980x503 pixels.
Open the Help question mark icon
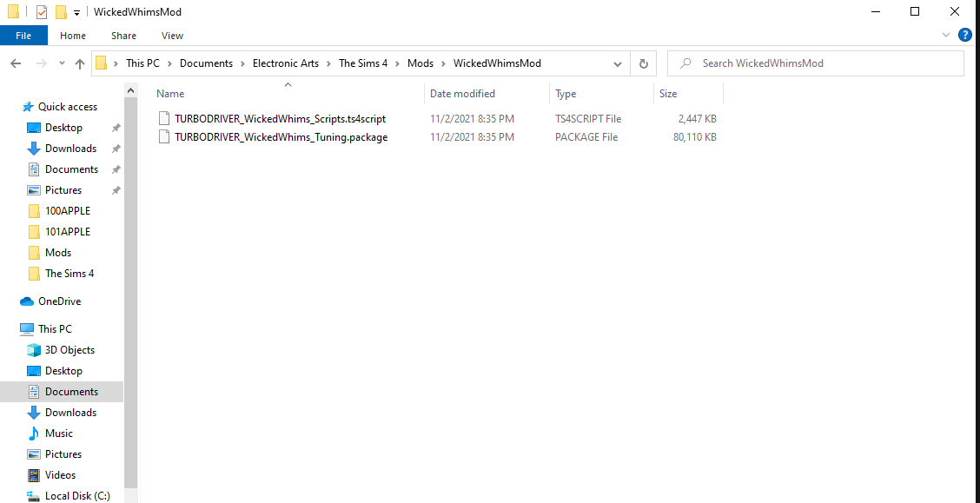[965, 36]
